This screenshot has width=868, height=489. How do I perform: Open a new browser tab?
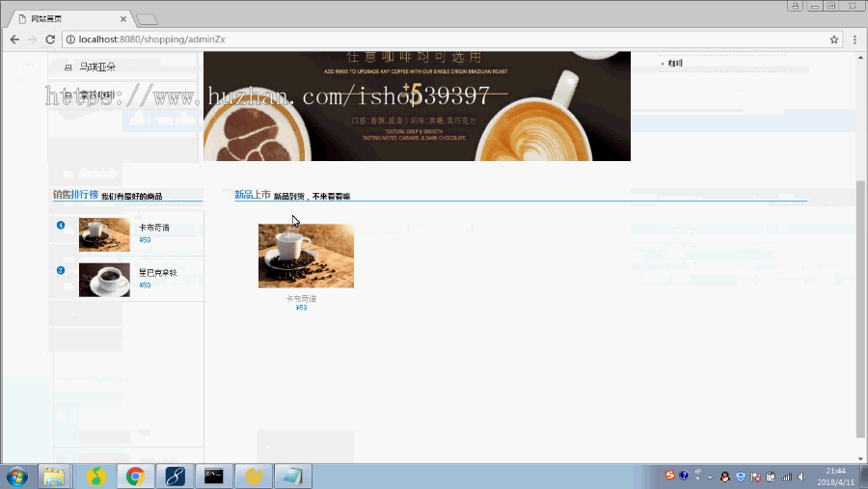(148, 19)
